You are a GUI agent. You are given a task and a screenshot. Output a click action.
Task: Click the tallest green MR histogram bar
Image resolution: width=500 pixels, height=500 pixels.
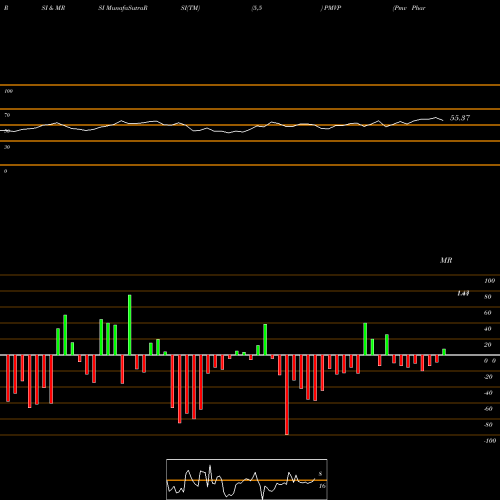[130, 325]
